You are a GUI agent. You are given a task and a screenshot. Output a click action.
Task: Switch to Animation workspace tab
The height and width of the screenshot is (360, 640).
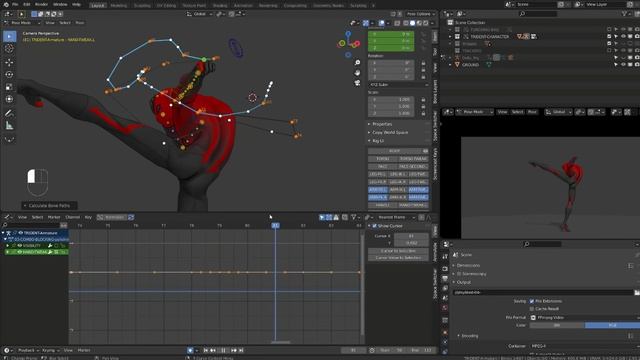click(243, 5)
